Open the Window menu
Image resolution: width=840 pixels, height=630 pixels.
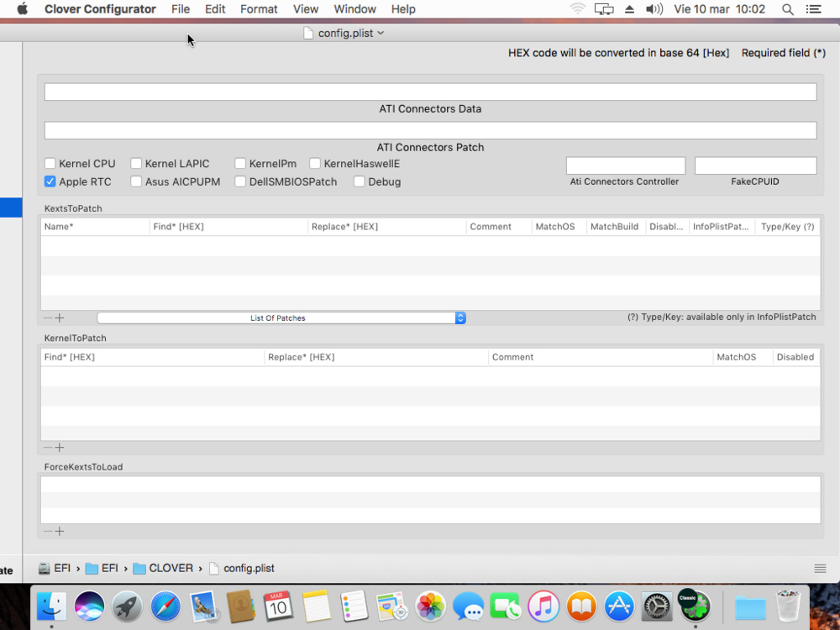(x=354, y=9)
